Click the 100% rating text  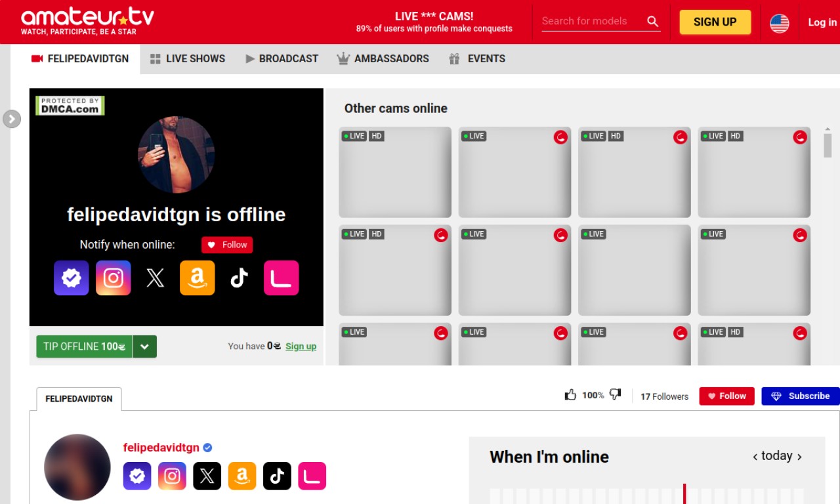[x=593, y=395]
